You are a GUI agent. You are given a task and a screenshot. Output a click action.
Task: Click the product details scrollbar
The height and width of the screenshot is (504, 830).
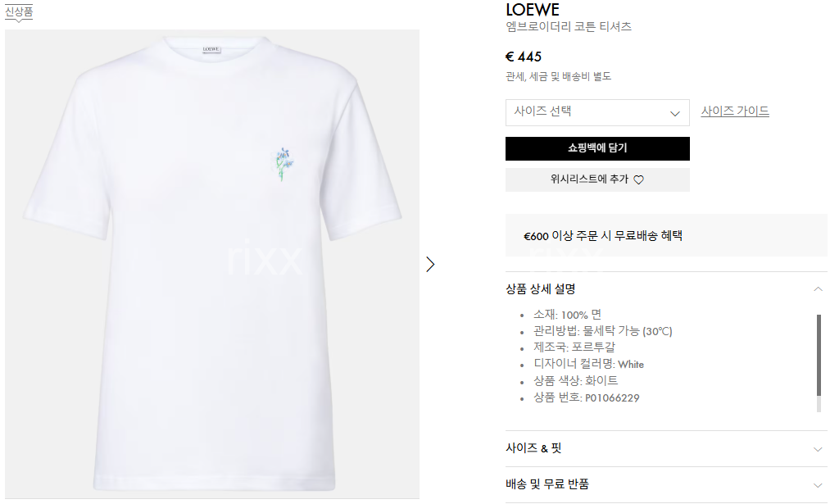(819, 355)
